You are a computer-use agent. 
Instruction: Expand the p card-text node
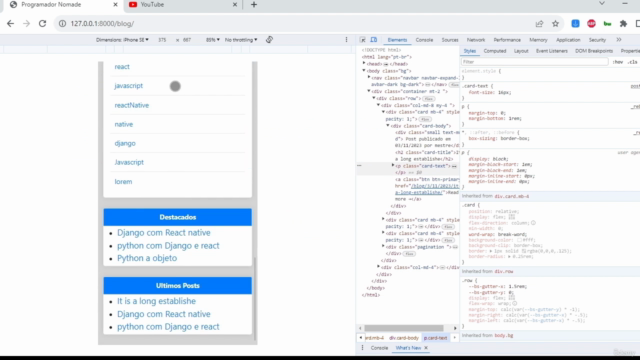393,166
